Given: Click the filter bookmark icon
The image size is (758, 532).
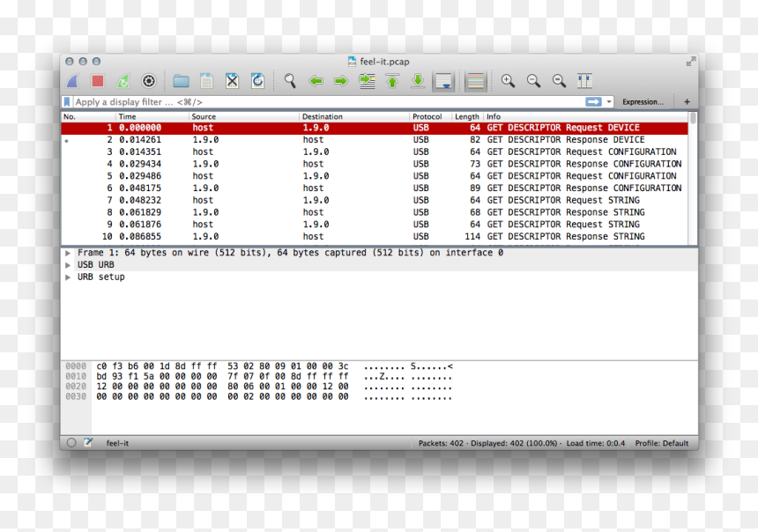Looking at the screenshot, I should 67,102.
